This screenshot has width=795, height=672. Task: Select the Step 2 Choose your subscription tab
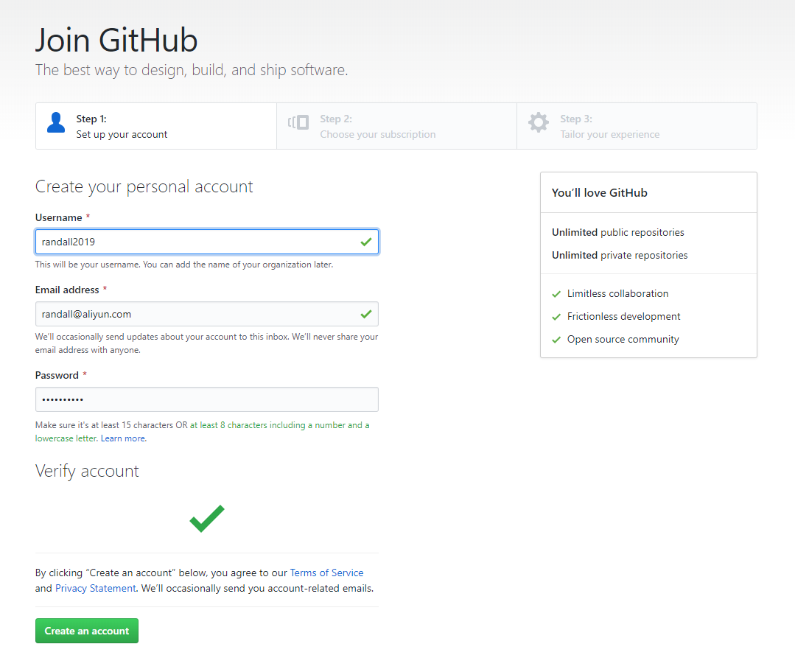coord(396,126)
